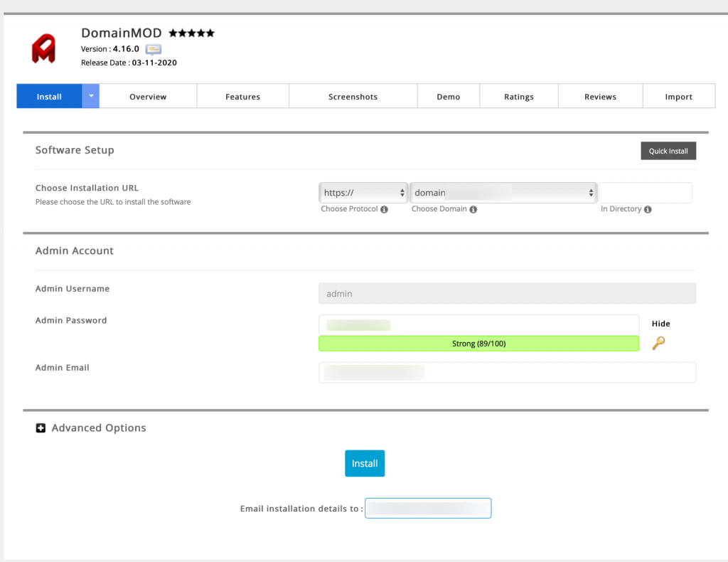The height and width of the screenshot is (562, 728).
Task: Open the https:// protocol dropdown
Action: coord(363,193)
